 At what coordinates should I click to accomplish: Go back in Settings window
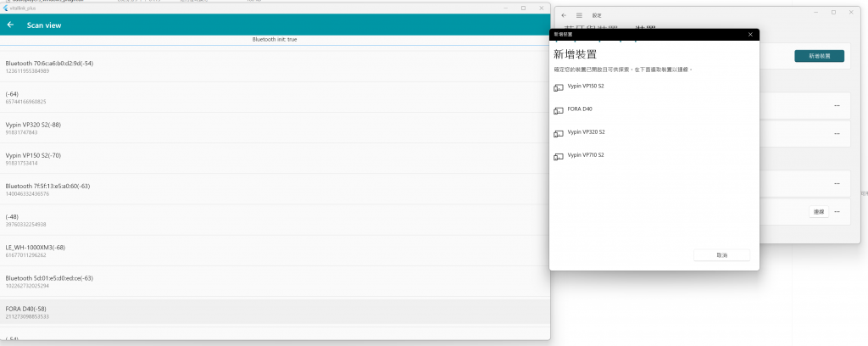(564, 15)
